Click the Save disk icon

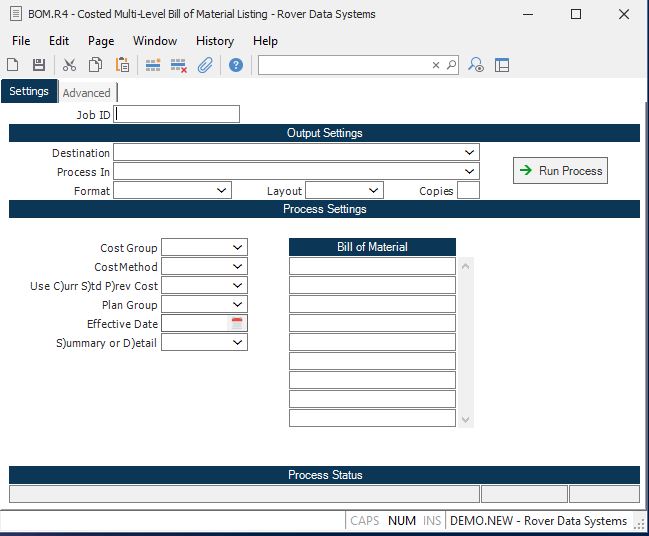[x=39, y=65]
